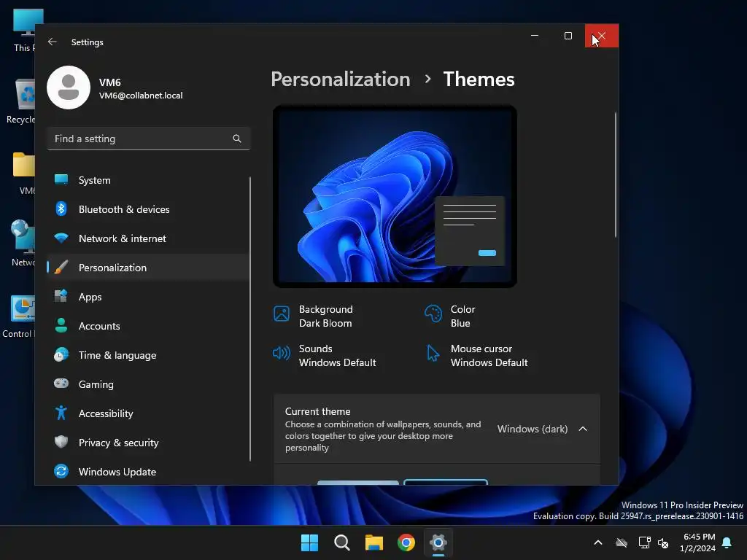Open Sounds Windows Default setting

pyautogui.click(x=325, y=355)
